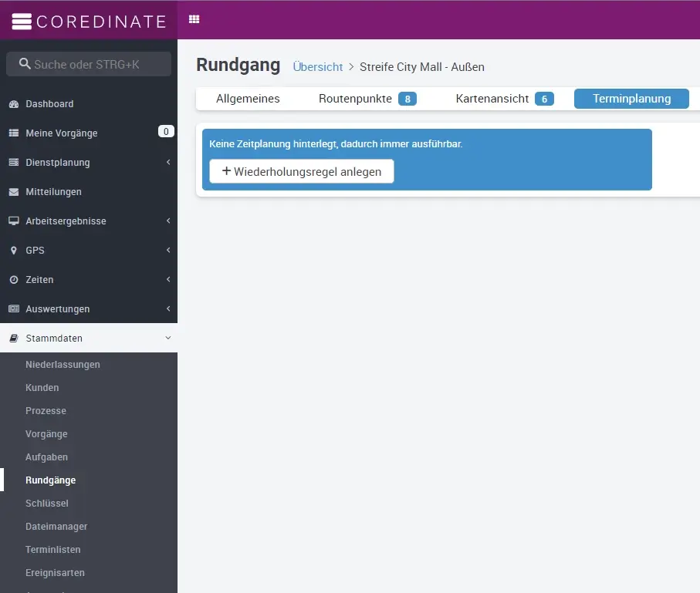Click Wiederholungsregel anlegen button
Viewport: 700px width, 593px height.
coord(302,171)
